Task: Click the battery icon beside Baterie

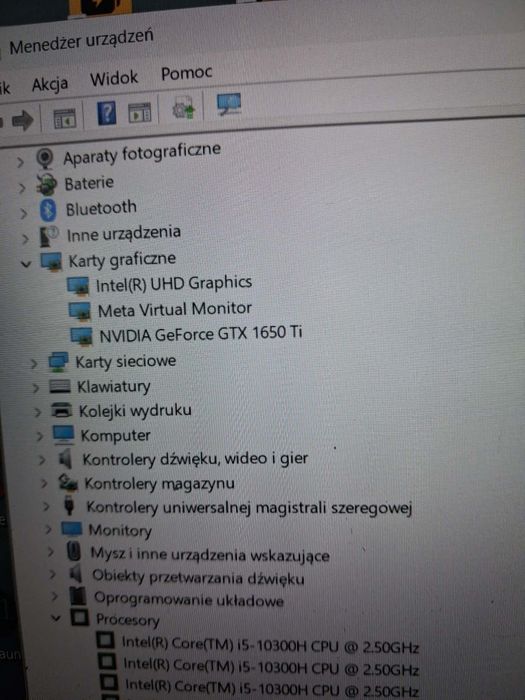Action: [x=46, y=184]
